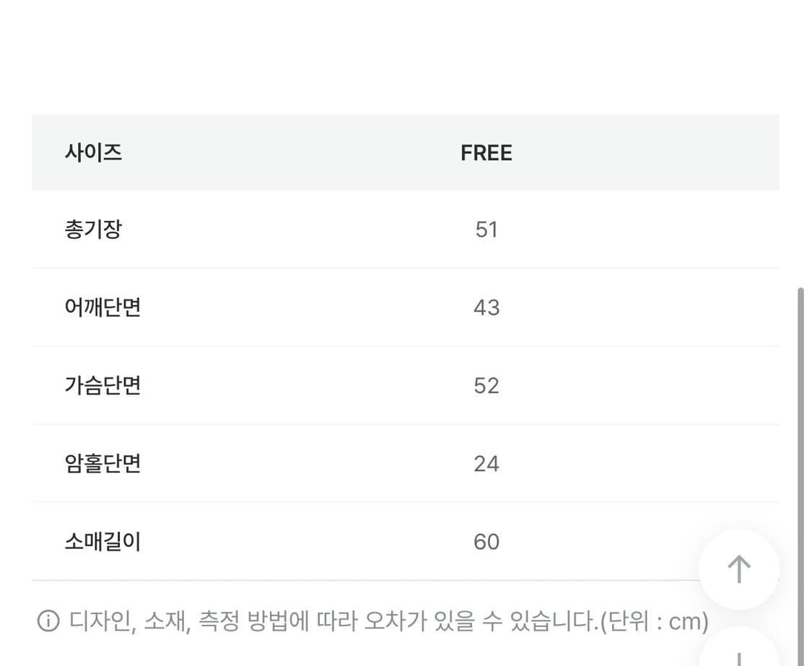Click the 총기장 row label
The image size is (812, 666).
click(93, 229)
